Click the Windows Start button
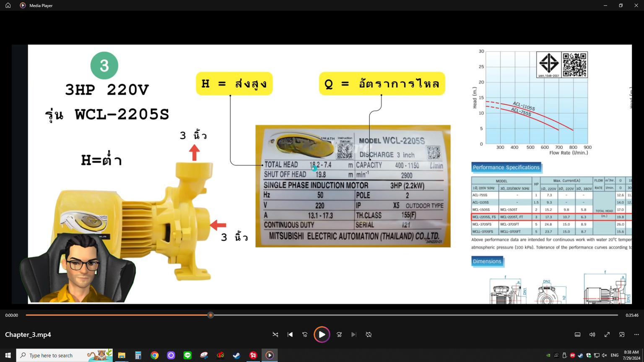 8,355
